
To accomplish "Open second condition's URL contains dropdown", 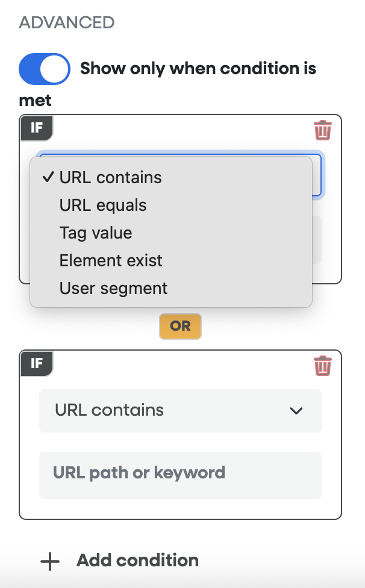I will (x=179, y=410).
